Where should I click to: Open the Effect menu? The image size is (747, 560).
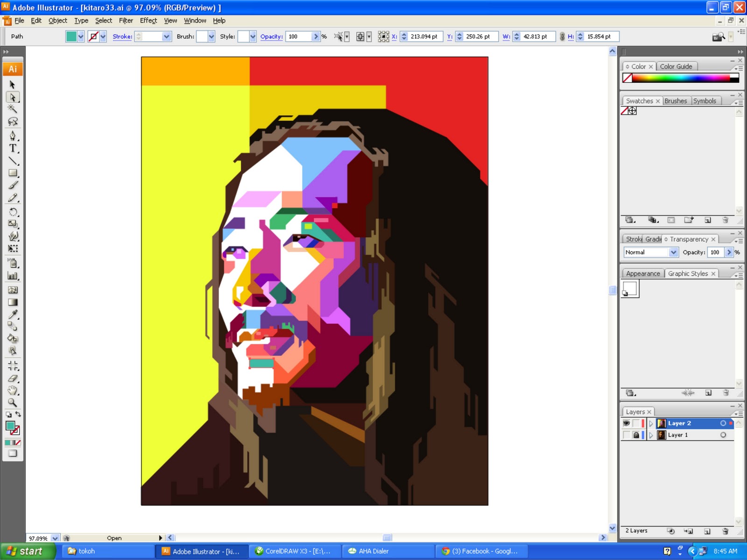coord(148,21)
